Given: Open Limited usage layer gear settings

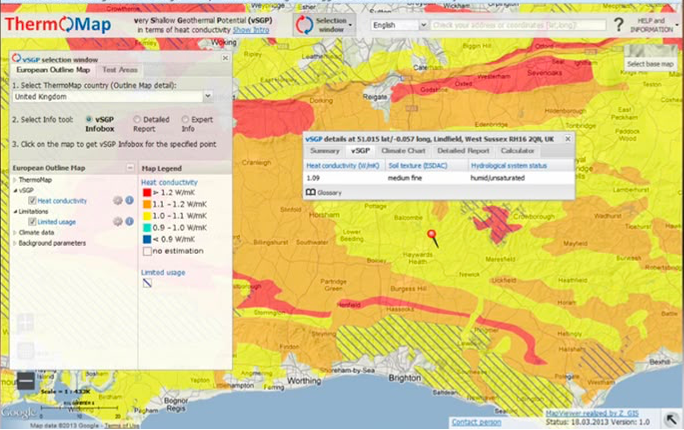Looking at the screenshot, I should (118, 222).
